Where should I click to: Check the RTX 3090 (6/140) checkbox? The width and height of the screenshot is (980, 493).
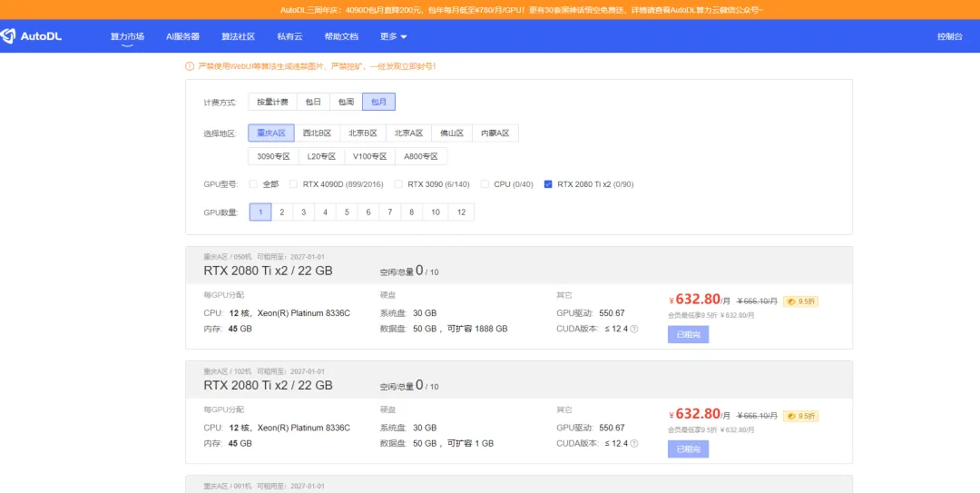(398, 184)
